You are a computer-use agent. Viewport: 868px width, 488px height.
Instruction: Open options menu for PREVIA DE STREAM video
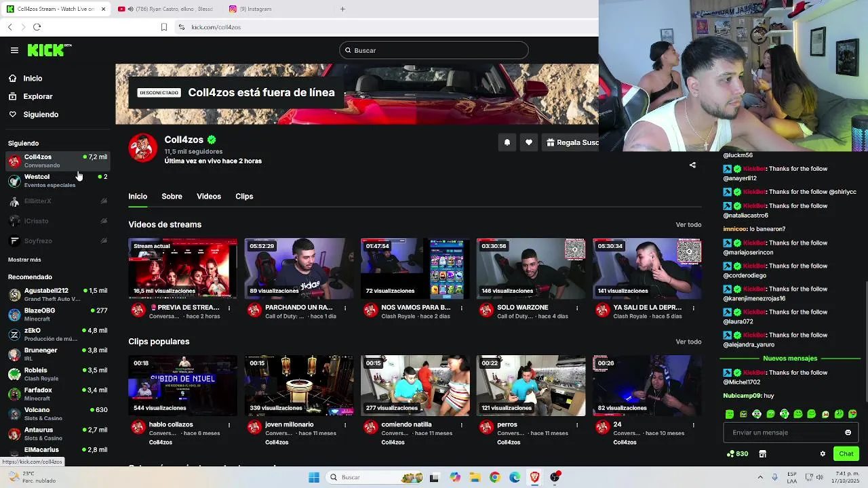[x=229, y=308]
